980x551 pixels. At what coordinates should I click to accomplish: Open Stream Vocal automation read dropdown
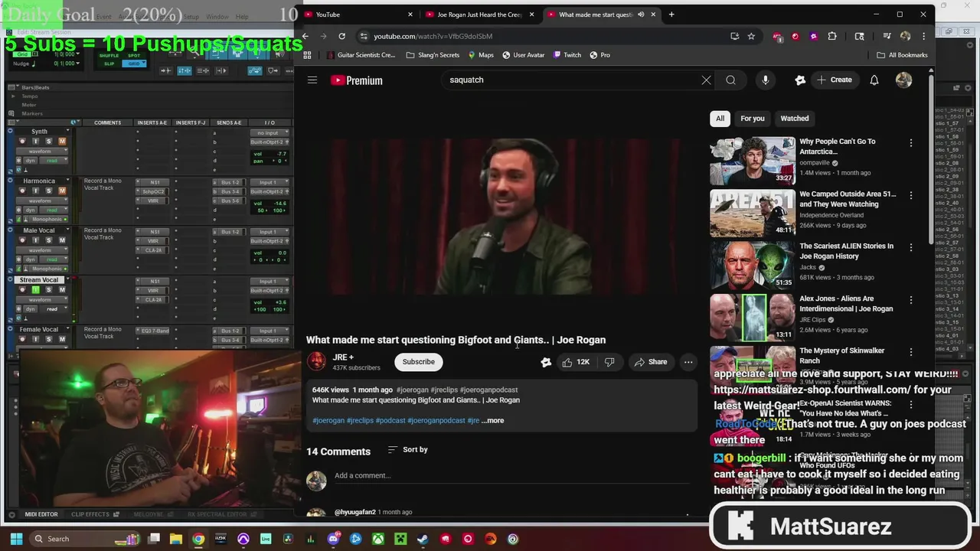point(52,309)
